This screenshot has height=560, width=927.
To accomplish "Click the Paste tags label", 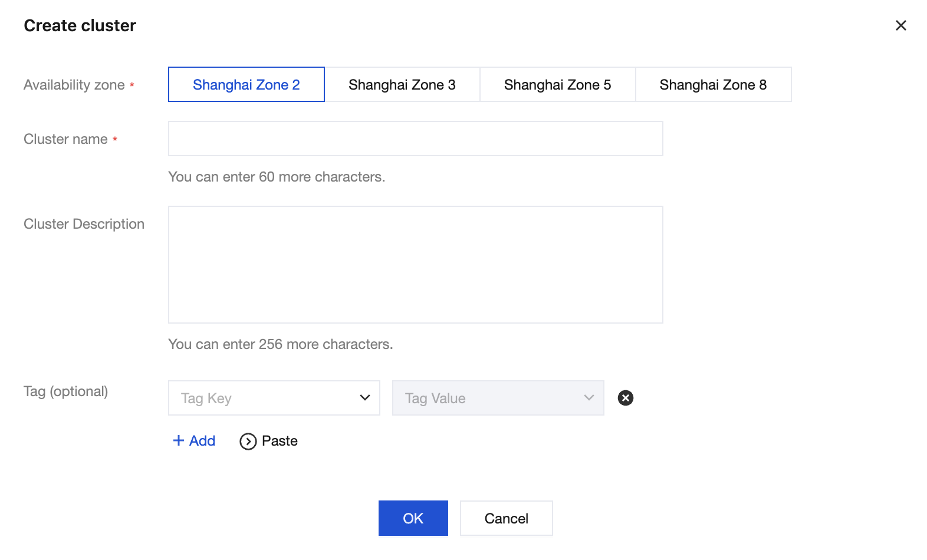I will pyautogui.click(x=280, y=441).
